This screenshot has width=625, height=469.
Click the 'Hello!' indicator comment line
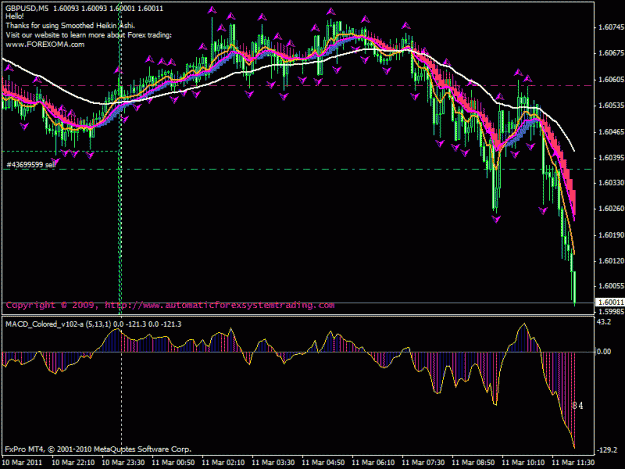pyautogui.click(x=14, y=16)
